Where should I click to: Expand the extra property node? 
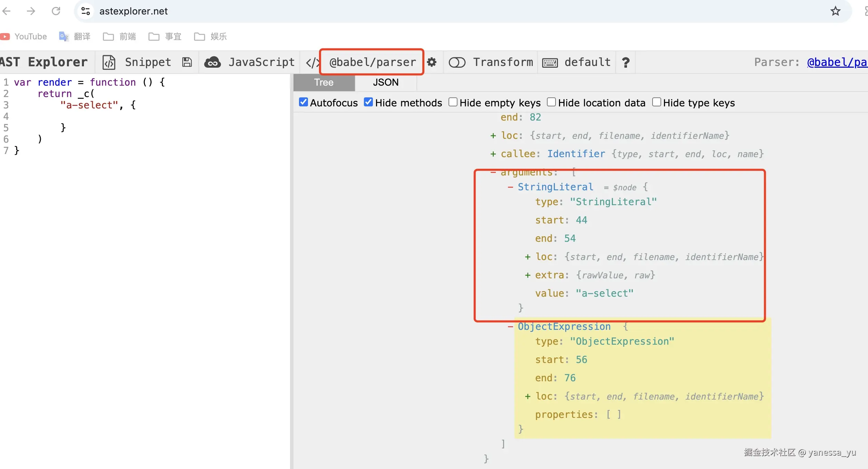click(527, 275)
